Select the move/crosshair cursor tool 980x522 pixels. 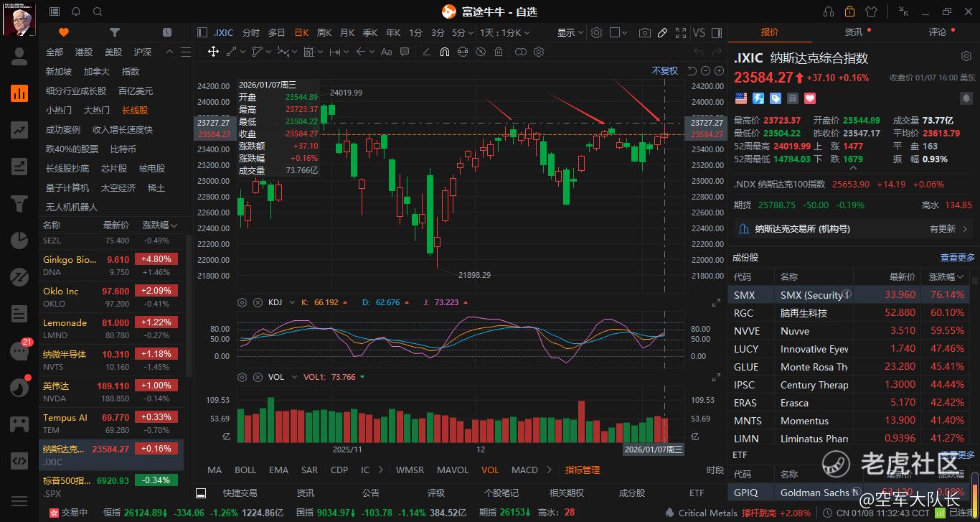pyautogui.click(x=213, y=52)
